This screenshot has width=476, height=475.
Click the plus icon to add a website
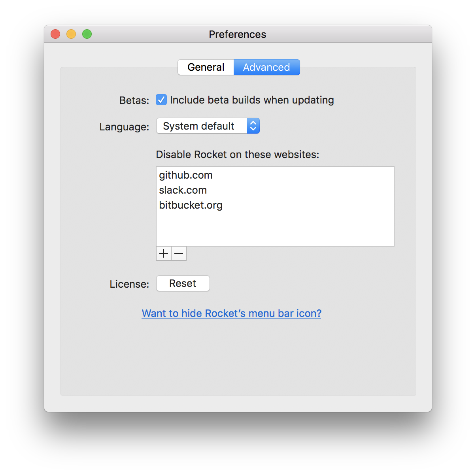coord(163,253)
